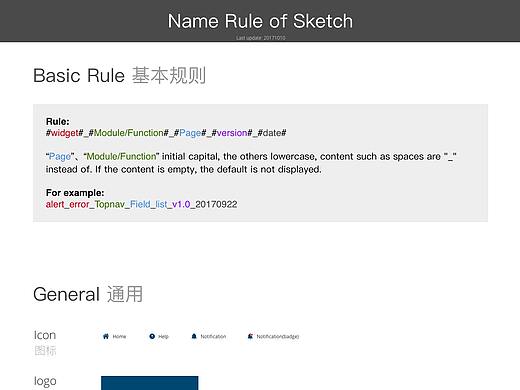Viewport: 520px width, 390px height.
Task: Click the Notification(badge) bell icon
Action: point(250,336)
